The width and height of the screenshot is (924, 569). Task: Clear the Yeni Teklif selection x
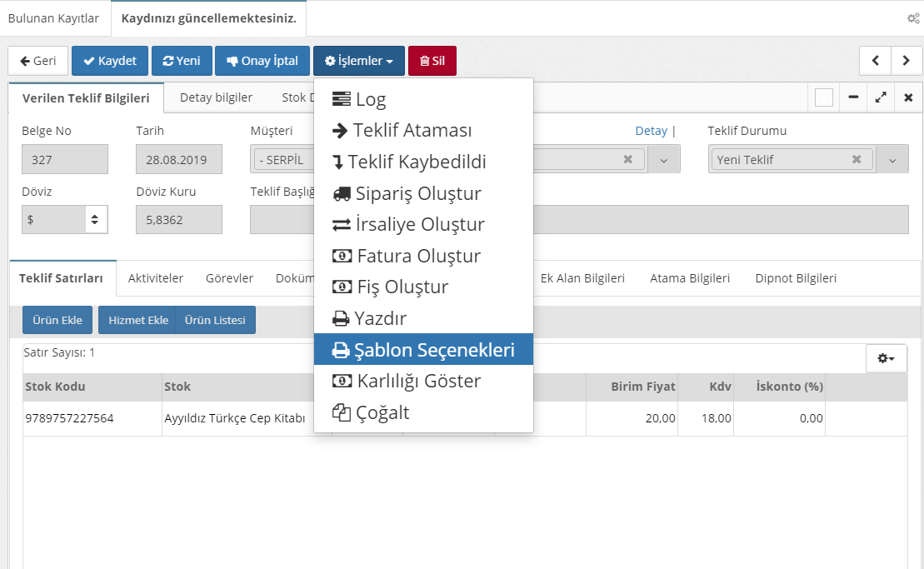[x=857, y=160]
